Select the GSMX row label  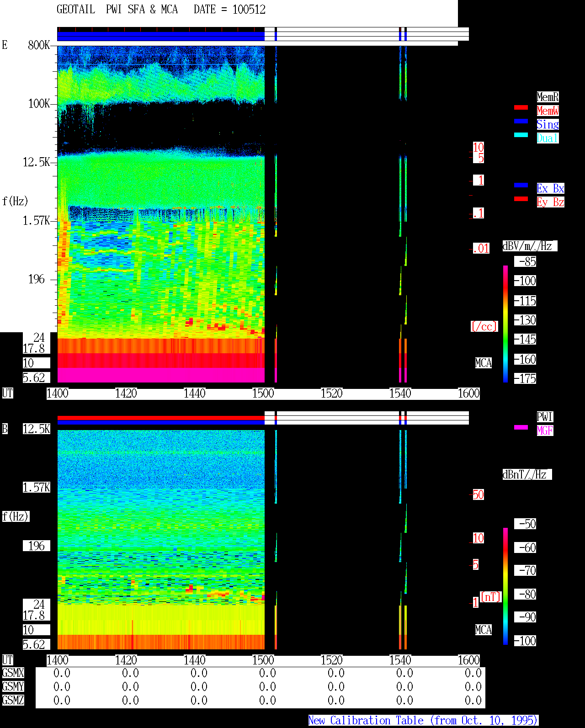click(13, 673)
